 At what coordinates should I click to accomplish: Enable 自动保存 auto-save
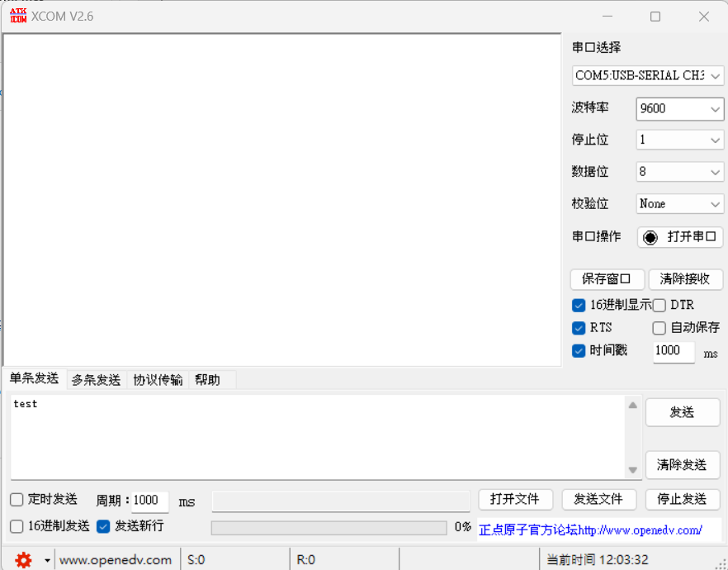point(659,328)
